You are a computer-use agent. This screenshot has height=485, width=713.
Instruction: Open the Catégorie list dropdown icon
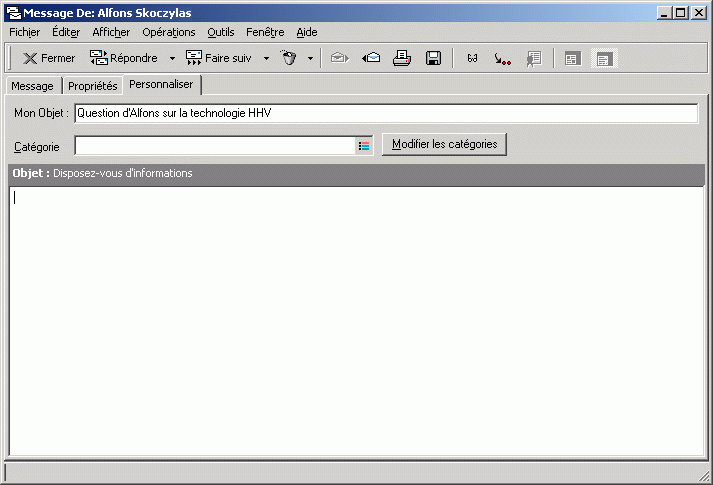pyautogui.click(x=364, y=146)
